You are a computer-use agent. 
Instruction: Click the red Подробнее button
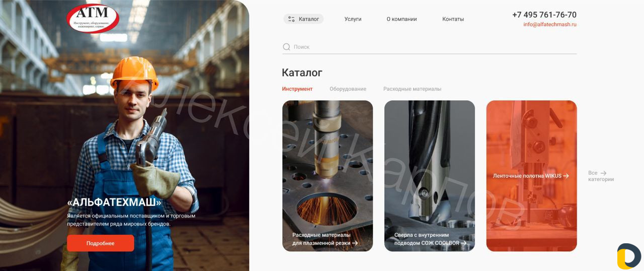pyautogui.click(x=101, y=243)
